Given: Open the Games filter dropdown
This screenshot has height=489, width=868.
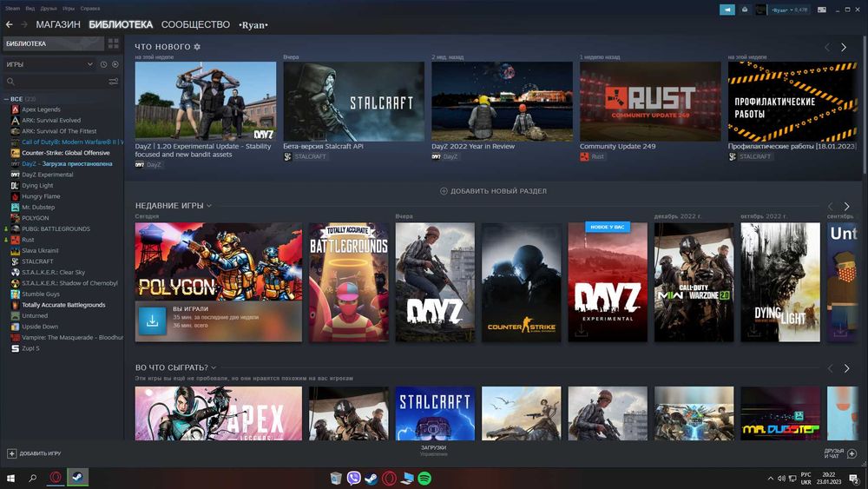Looking at the screenshot, I should pyautogui.click(x=49, y=64).
